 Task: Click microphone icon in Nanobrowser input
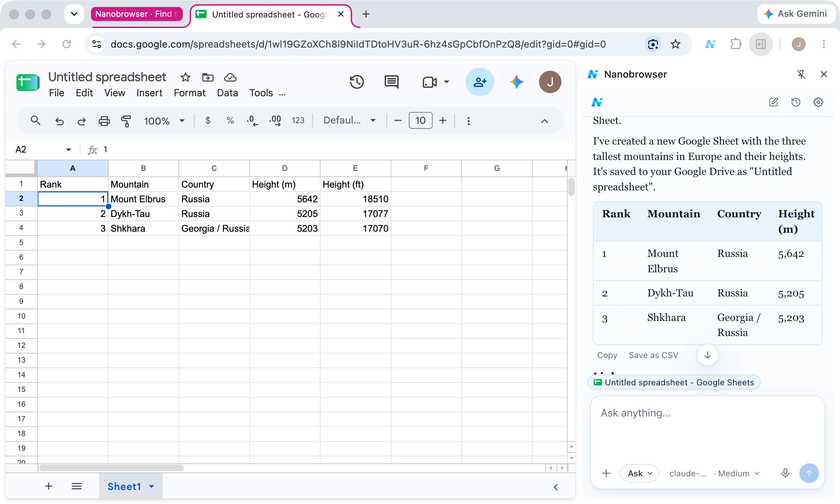tap(785, 473)
